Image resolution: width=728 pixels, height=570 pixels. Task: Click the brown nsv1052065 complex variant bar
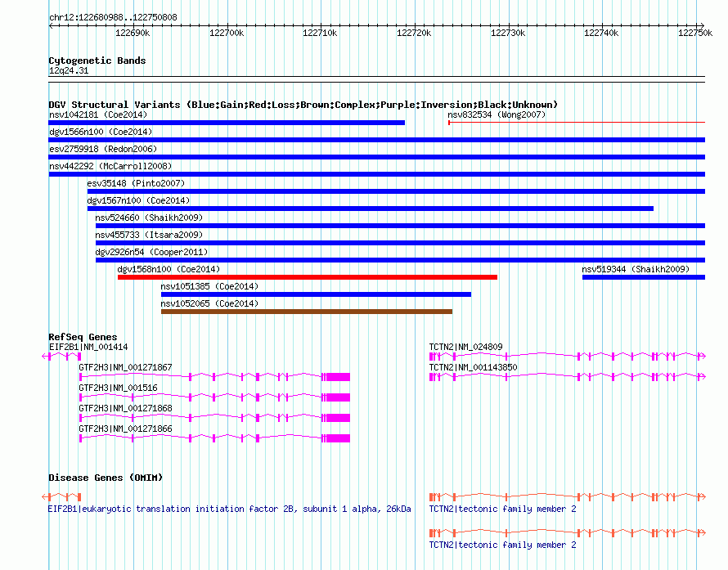(307, 312)
